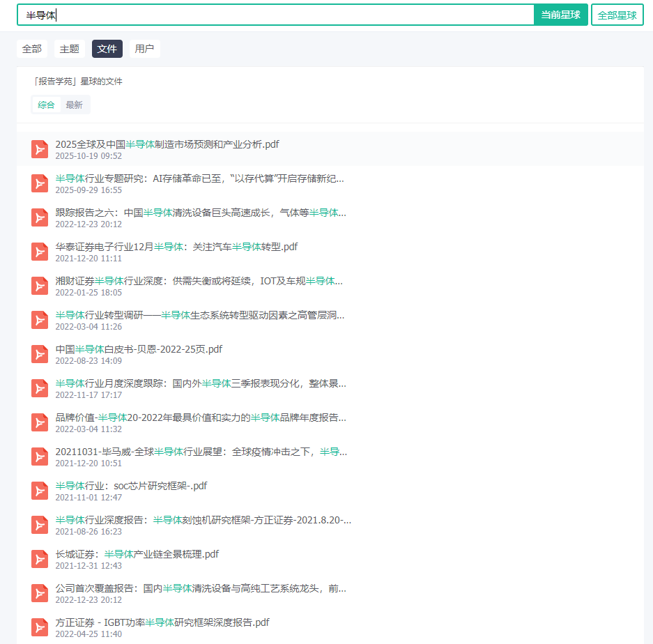The image size is (653, 644).
Task: Click the PDF icon next to IGBT功率半导体 report
Action: 40,627
